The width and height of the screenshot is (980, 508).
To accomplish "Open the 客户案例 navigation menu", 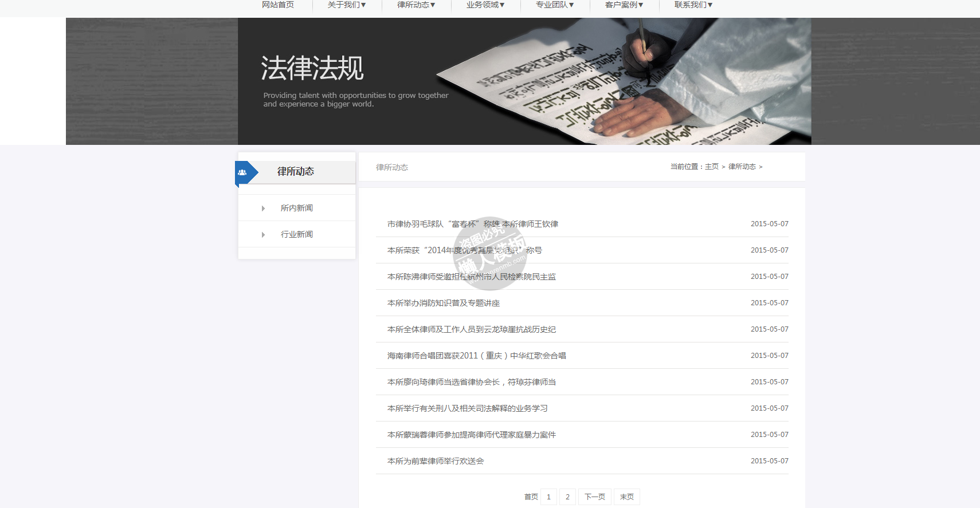I will click(x=624, y=5).
